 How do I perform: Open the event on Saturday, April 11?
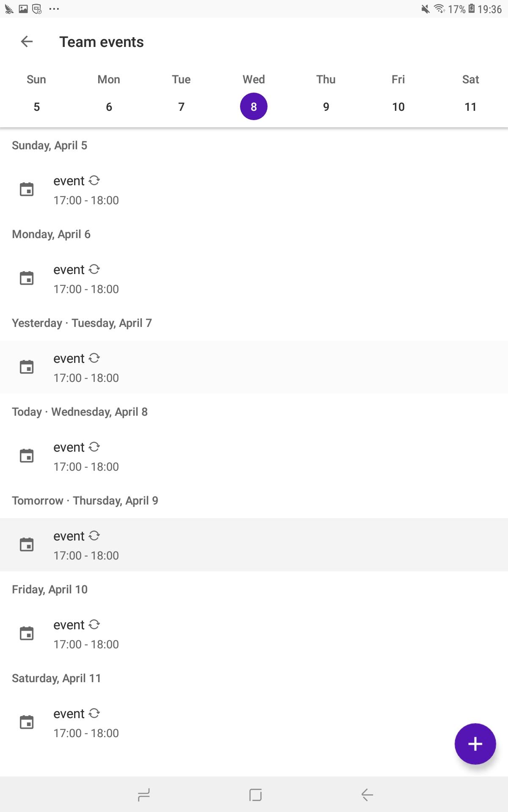[254, 722]
